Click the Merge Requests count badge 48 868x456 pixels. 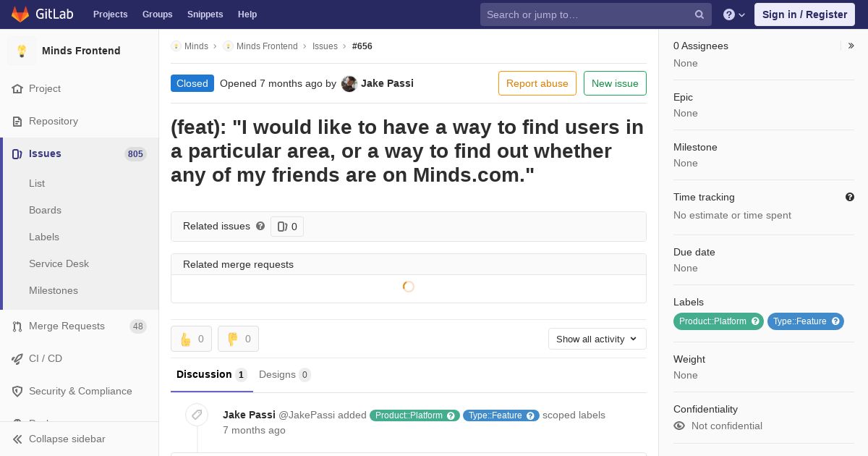[x=137, y=326]
